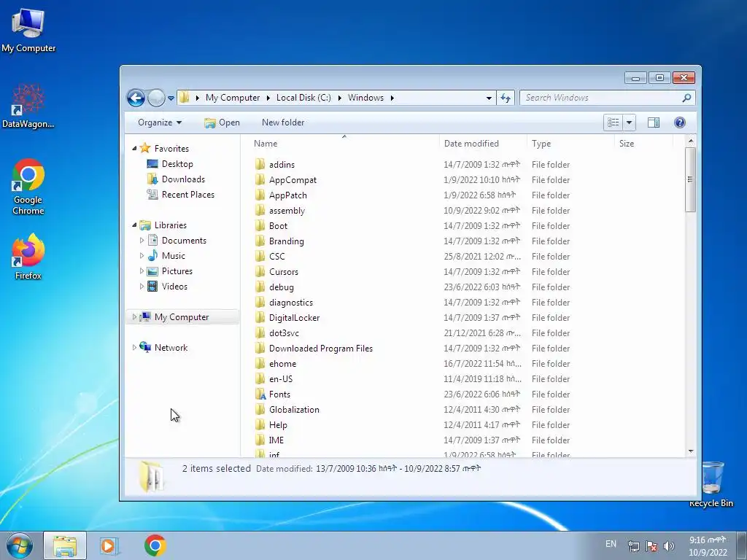Click the file list scroll down arrow
Image resolution: width=747 pixels, height=560 pixels.
(x=691, y=451)
